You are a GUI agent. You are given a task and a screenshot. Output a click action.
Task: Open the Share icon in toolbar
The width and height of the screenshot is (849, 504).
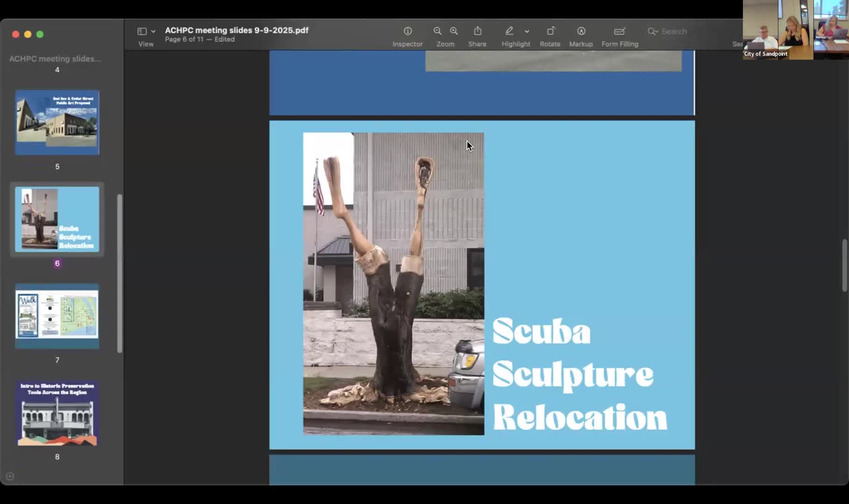[x=477, y=31]
